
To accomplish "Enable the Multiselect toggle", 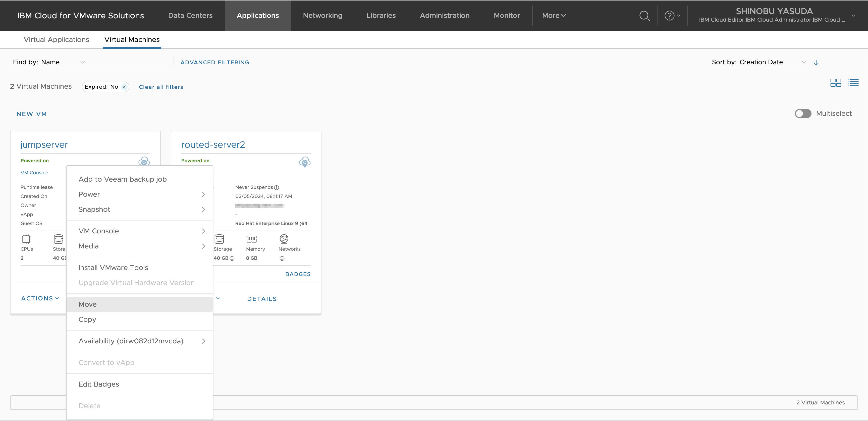I will [803, 114].
